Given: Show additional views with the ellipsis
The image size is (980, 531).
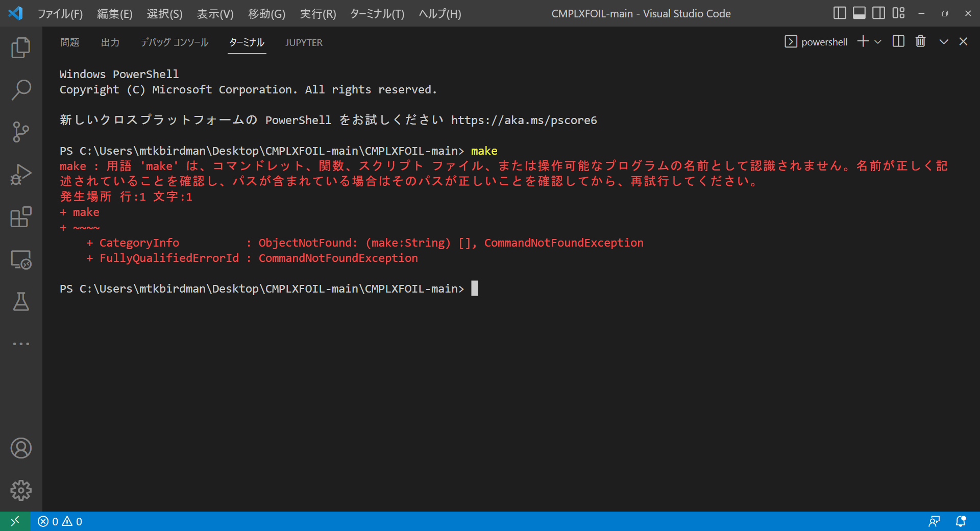Looking at the screenshot, I should tap(21, 344).
